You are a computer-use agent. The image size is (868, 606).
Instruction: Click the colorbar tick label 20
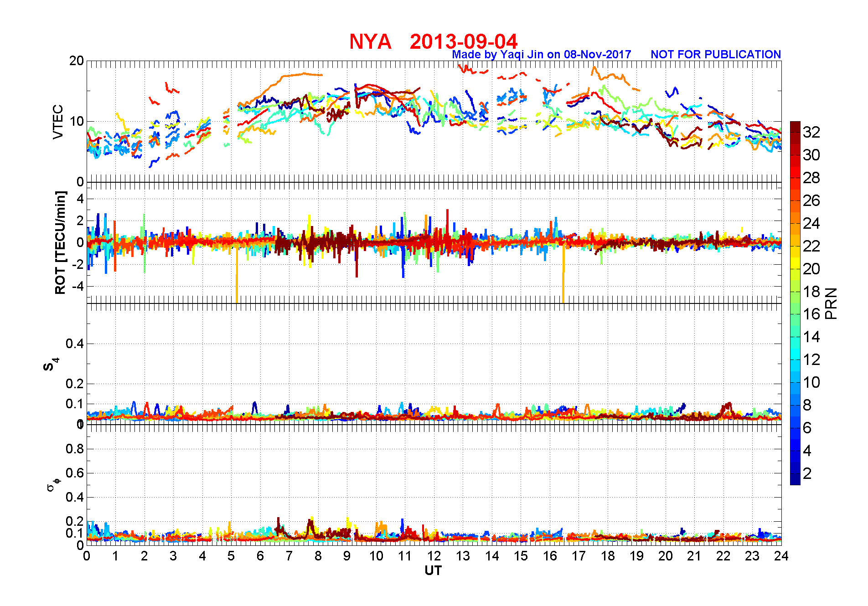(811, 269)
